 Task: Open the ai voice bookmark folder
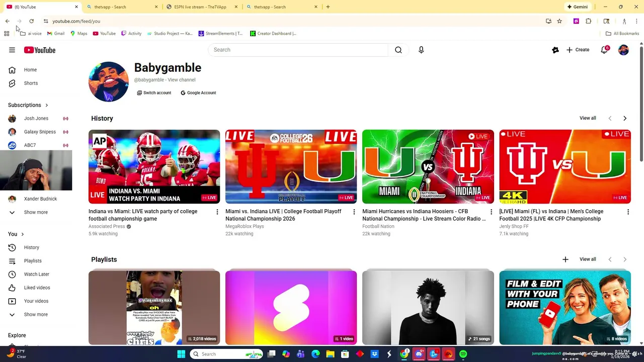point(31,34)
